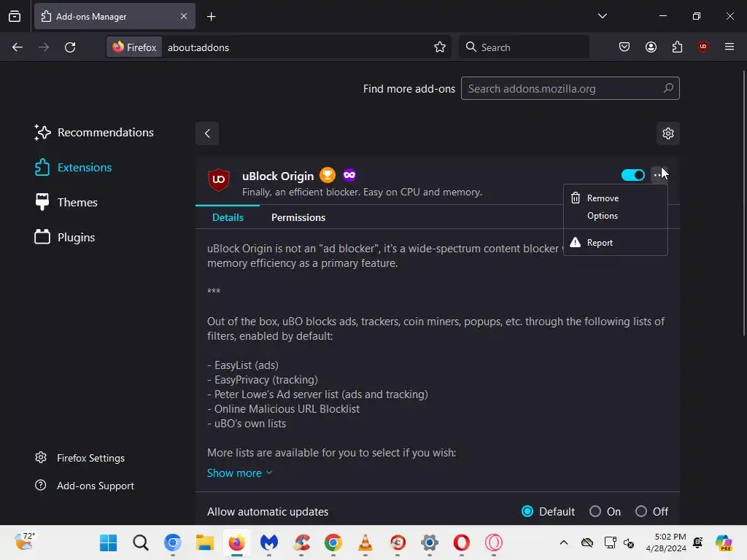Image resolution: width=747 pixels, height=560 pixels.
Task: Click the orange Recommended trophy badge
Action: (x=328, y=175)
